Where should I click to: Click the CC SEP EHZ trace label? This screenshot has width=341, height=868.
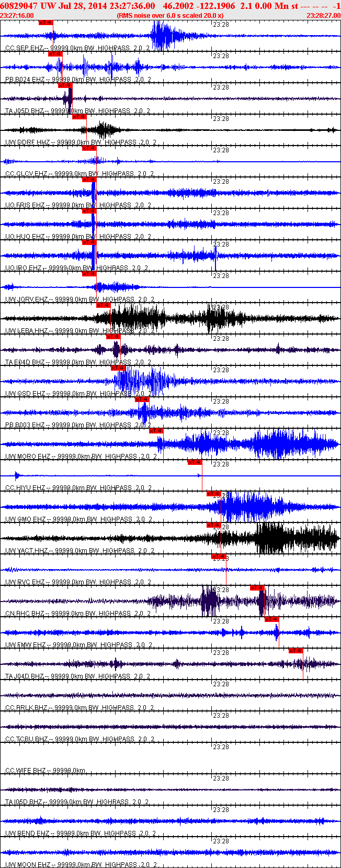click(x=77, y=48)
